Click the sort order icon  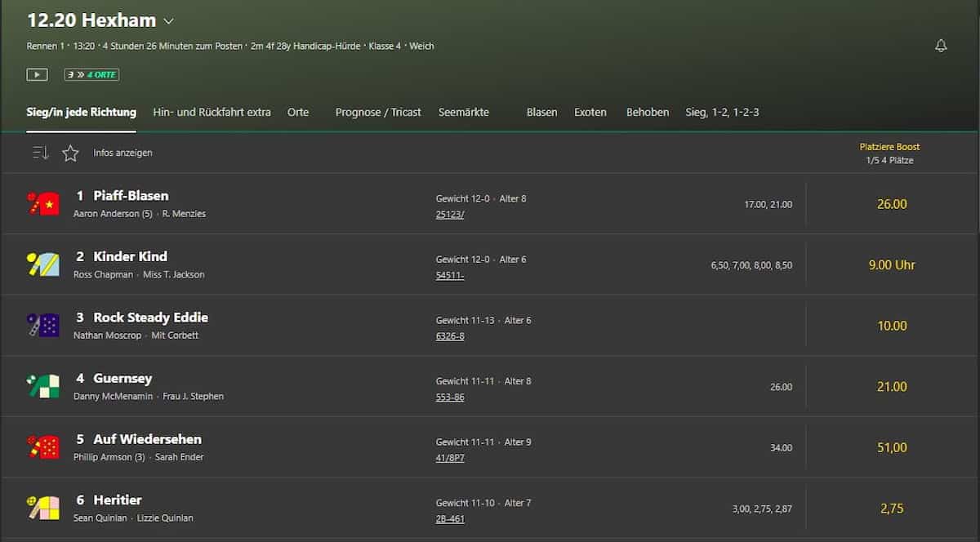[41, 153]
